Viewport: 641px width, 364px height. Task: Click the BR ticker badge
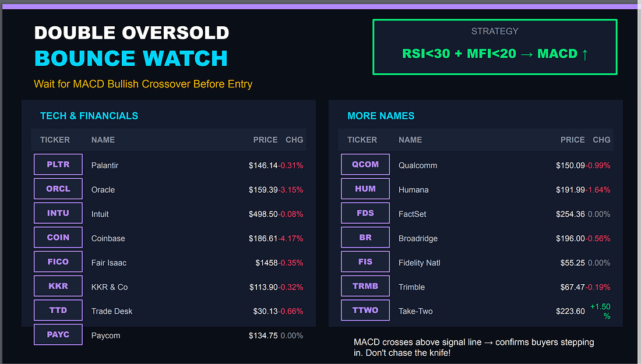point(365,238)
